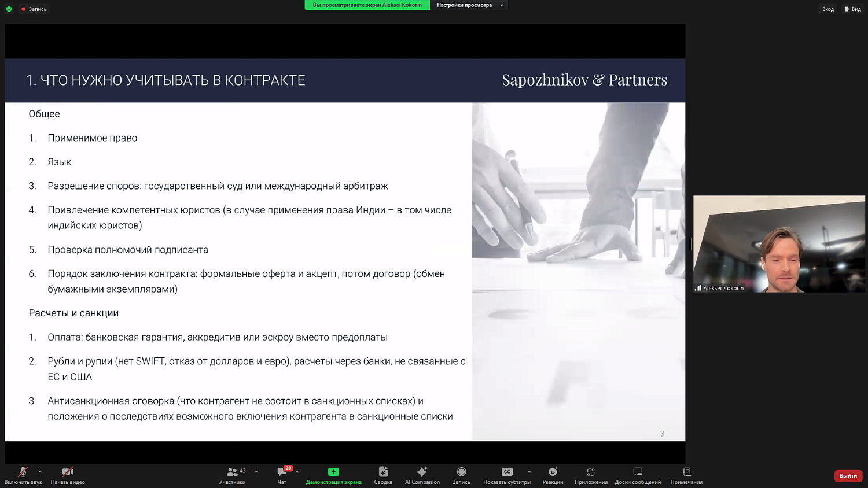Viewport: 868px width, 488px height.
Task: Open the Приложения apps panel
Action: coord(591,475)
